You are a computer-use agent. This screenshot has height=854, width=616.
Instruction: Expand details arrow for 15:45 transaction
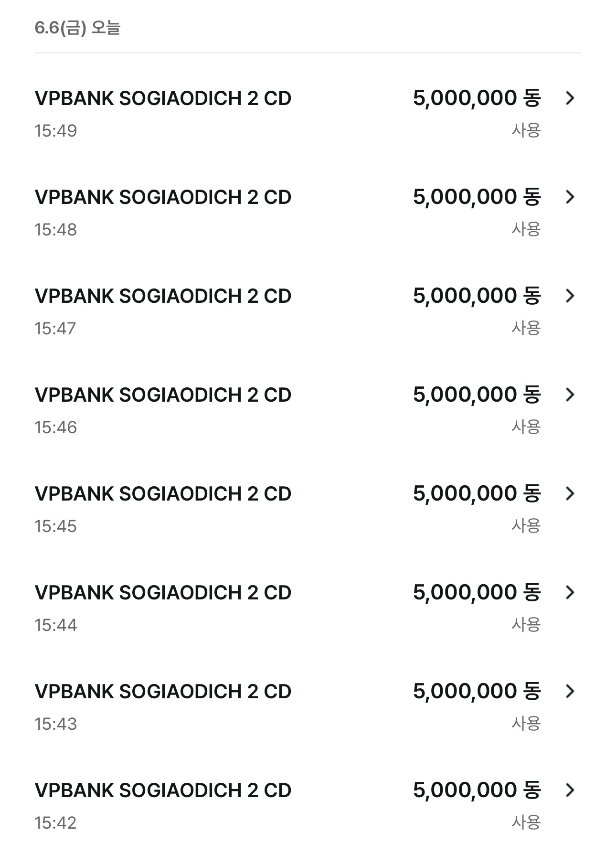click(570, 494)
